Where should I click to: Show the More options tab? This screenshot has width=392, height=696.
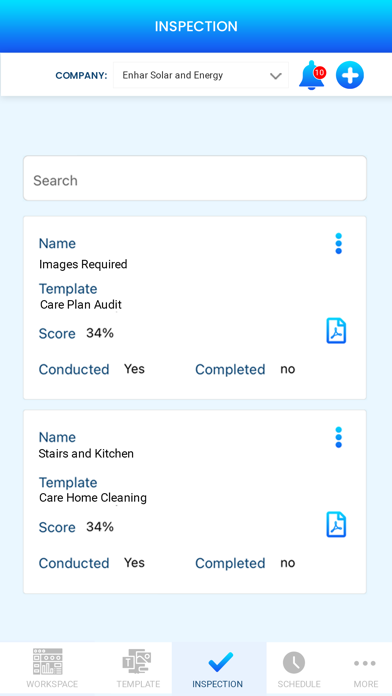[365, 668]
